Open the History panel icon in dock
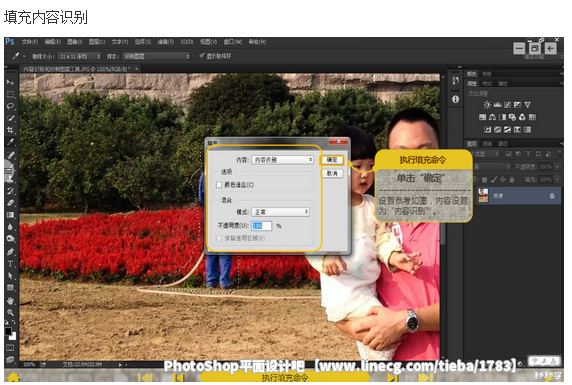Image resolution: width=572 pixels, height=385 pixels. click(x=456, y=81)
